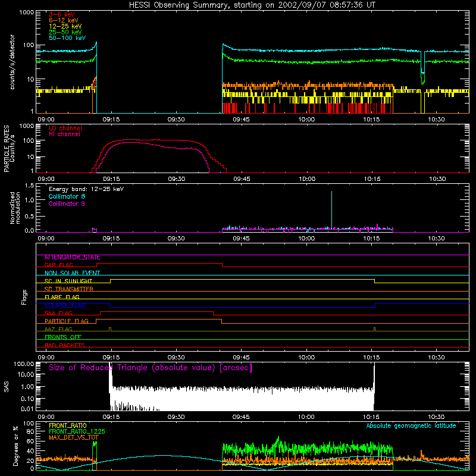476x476 pixels.
Task: Click the '10:30' tick under modulation panel
Action: pos(437,239)
